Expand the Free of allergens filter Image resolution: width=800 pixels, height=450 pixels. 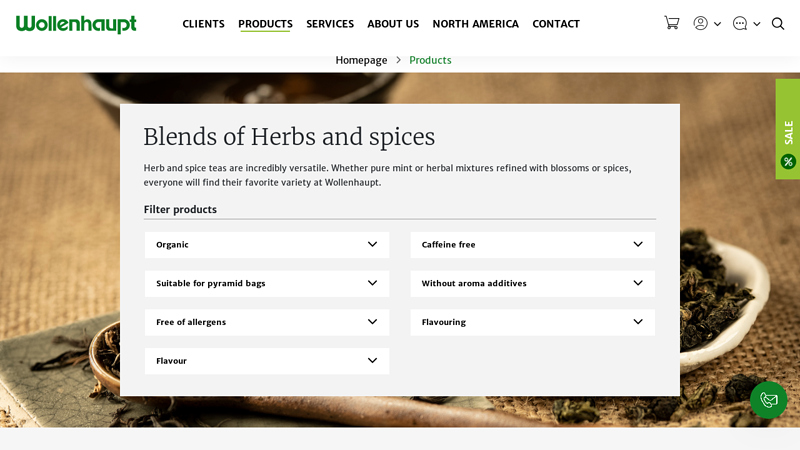coord(267,322)
